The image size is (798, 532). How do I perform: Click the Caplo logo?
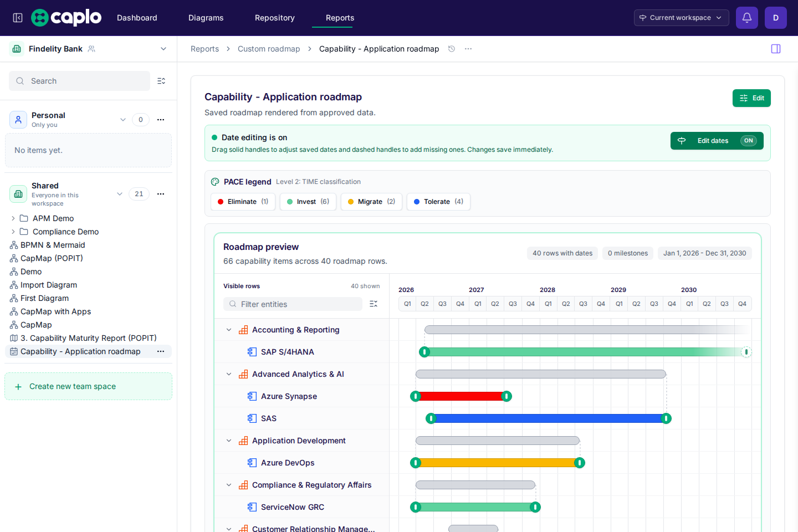[66, 18]
